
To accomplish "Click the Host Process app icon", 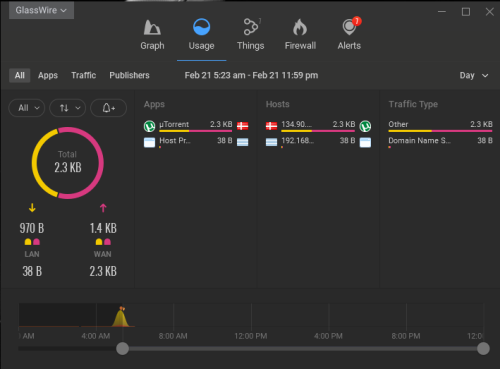I will [149, 142].
